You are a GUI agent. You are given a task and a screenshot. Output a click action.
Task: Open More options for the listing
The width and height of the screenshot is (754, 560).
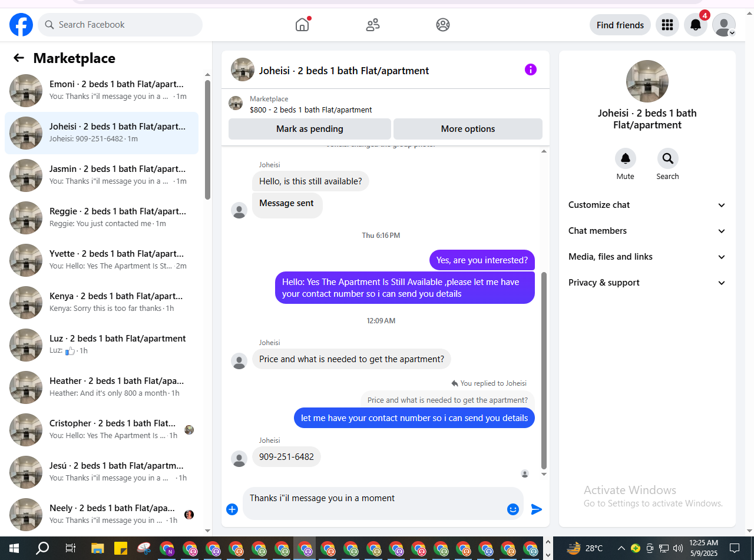point(468,129)
